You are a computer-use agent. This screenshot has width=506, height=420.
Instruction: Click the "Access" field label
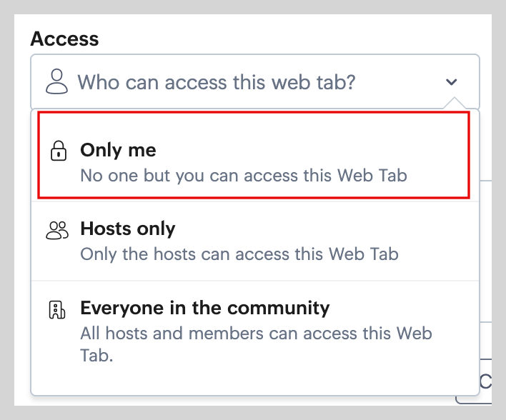64,39
